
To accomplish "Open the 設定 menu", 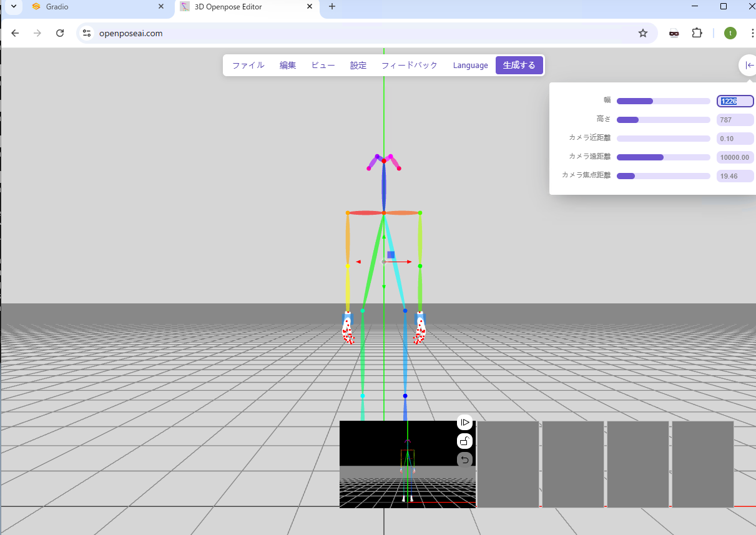I will point(358,65).
